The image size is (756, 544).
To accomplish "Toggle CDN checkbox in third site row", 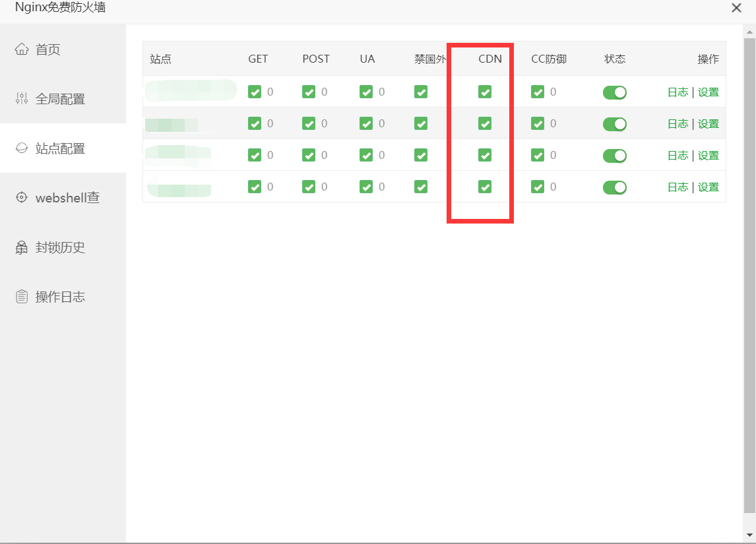I will coord(485,155).
